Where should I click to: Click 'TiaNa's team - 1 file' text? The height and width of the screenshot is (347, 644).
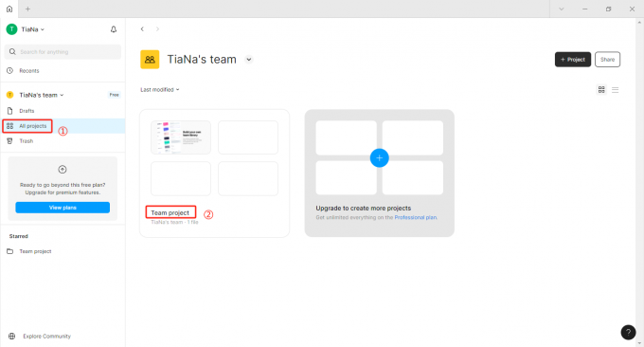174,222
